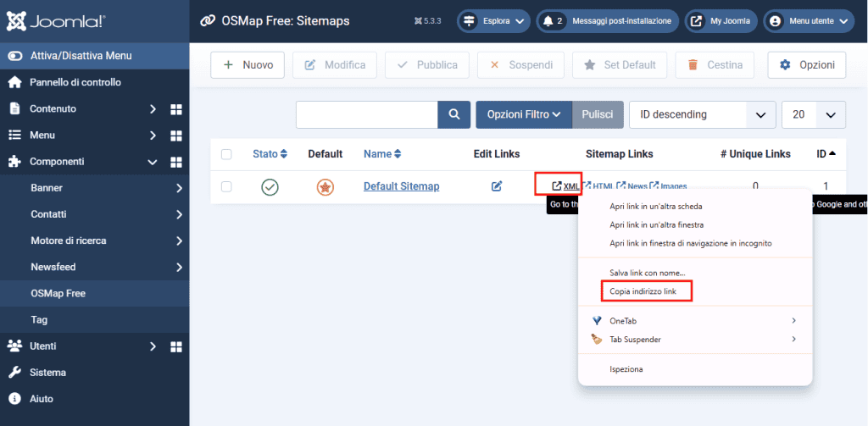The height and width of the screenshot is (426, 868).
Task: Click the Modifica toolbar button
Action: [x=335, y=65]
